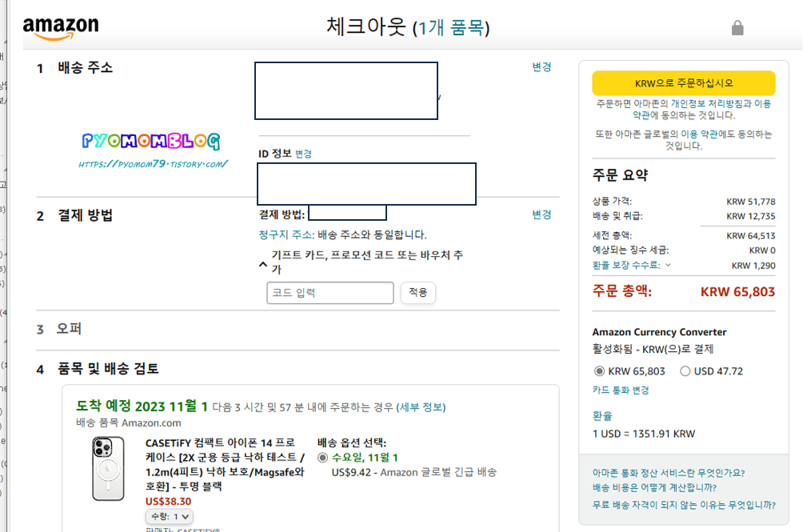Expand the 환율 보장 수수료 details
Image resolution: width=811 pixels, height=532 pixels.
(632, 265)
